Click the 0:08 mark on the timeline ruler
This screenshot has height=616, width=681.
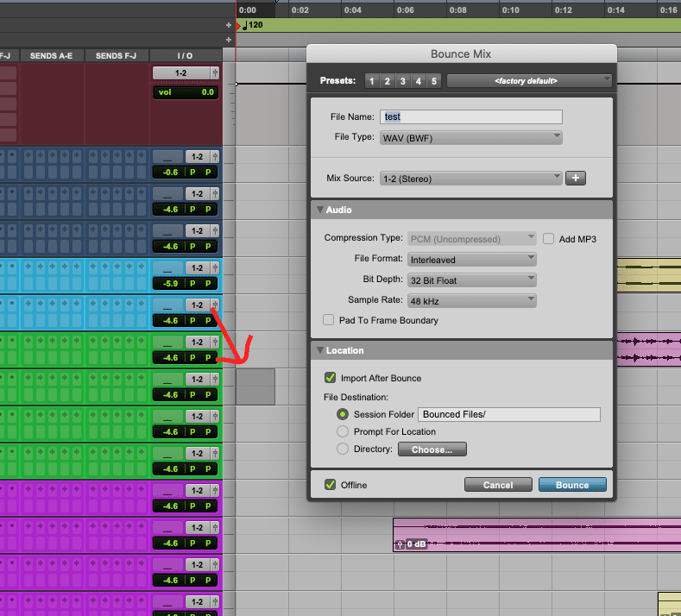[458, 10]
